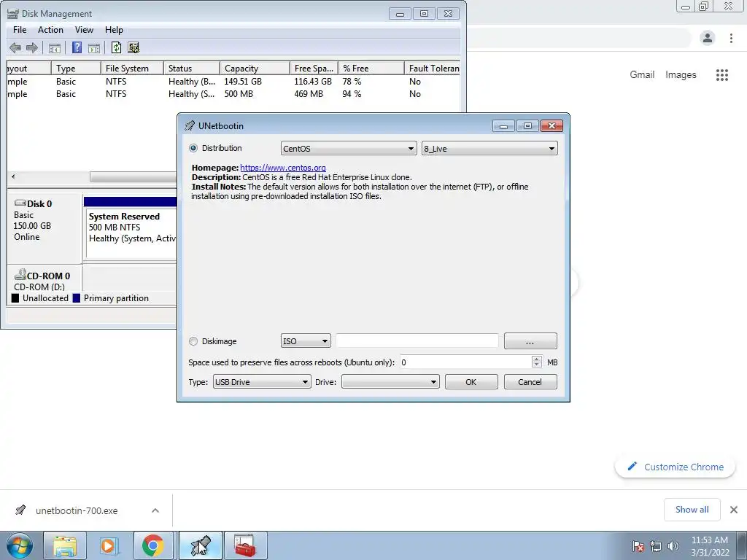
Task: Switch to Chrome from the taskbar
Action: [x=153, y=545]
